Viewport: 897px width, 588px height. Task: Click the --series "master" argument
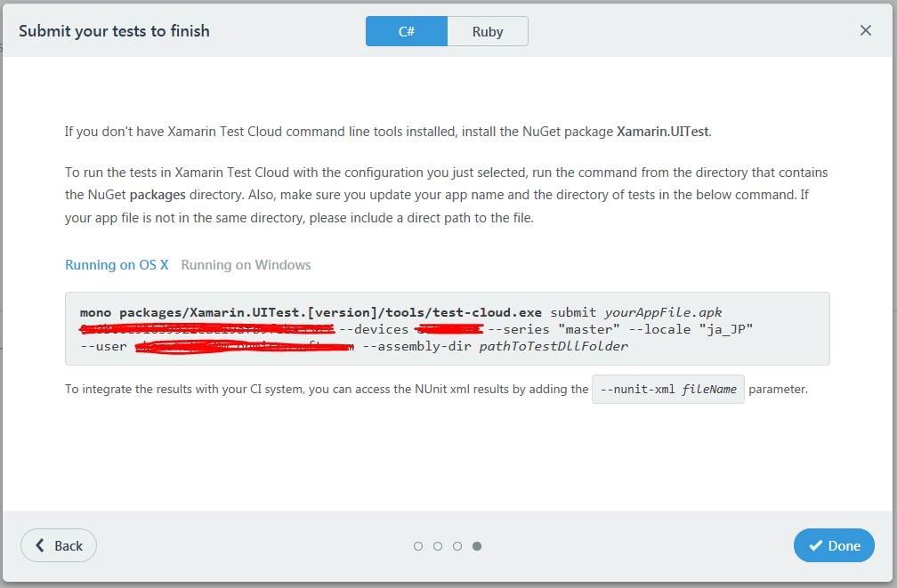554,329
